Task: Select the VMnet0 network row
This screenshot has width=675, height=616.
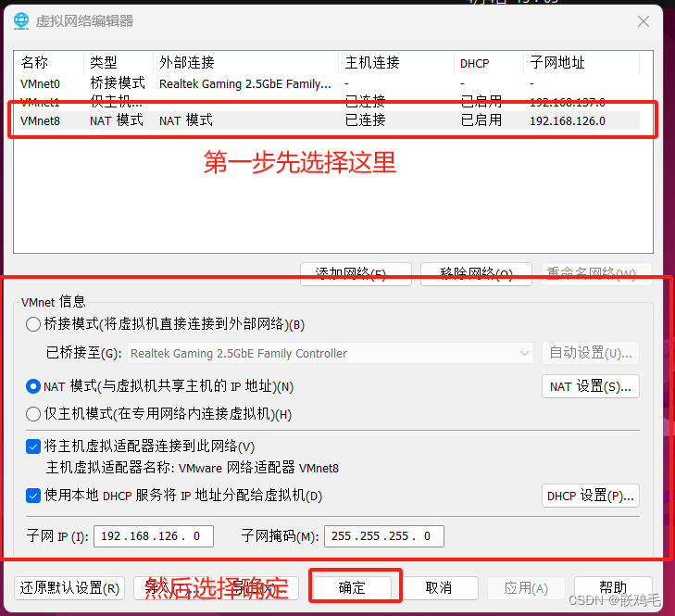Action: point(329,83)
